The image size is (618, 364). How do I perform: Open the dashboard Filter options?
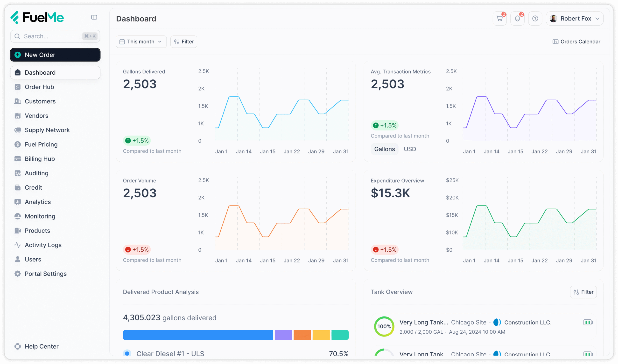[x=184, y=42]
